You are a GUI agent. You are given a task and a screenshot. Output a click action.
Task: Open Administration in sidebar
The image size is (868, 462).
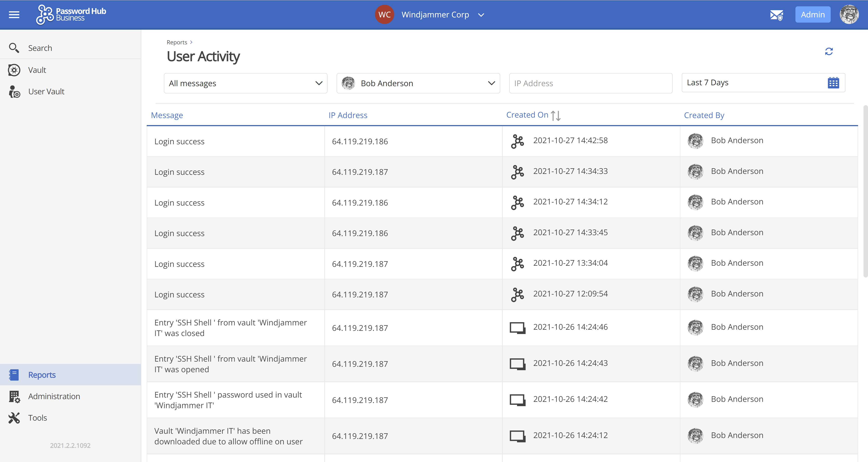tap(54, 396)
